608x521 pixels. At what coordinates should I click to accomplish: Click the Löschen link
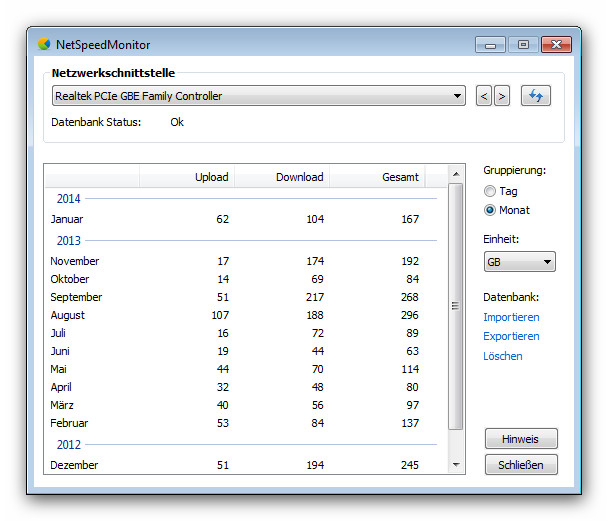tap(503, 356)
